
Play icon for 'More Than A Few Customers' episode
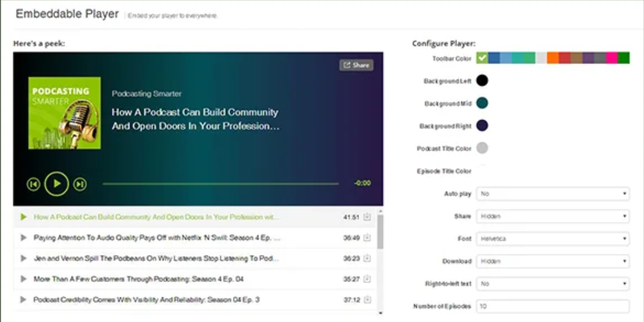click(23, 279)
